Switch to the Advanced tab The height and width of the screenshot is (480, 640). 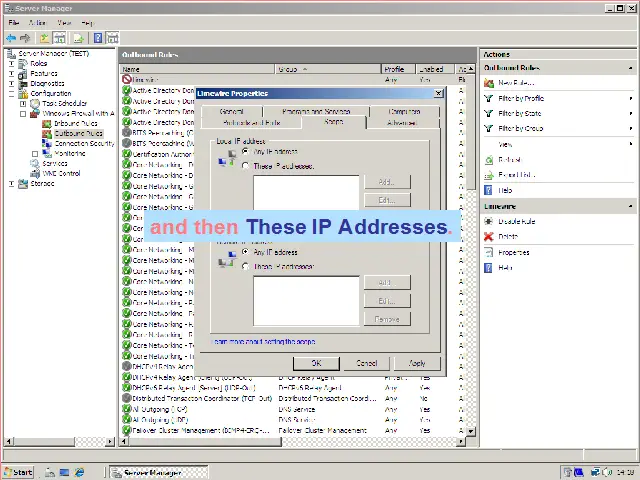(x=402, y=123)
